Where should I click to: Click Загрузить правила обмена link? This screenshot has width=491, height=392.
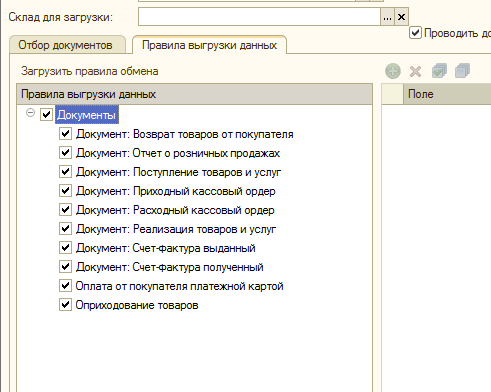(x=90, y=71)
